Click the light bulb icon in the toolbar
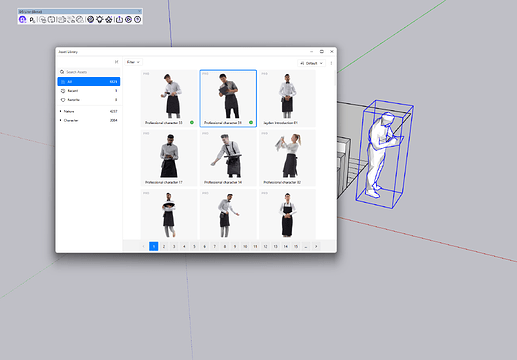Image resolution: width=517 pixels, height=360 pixels. point(100,20)
